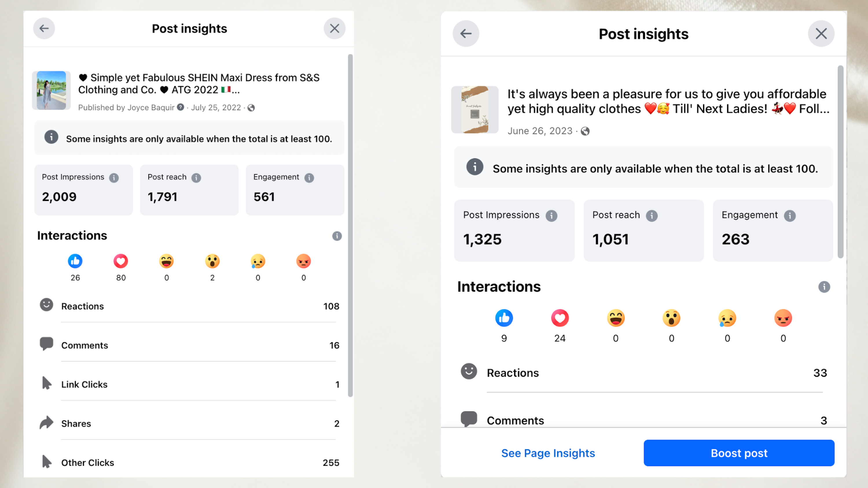
Task: Click the question mark beside Joyce Baquir
Action: [181, 108]
